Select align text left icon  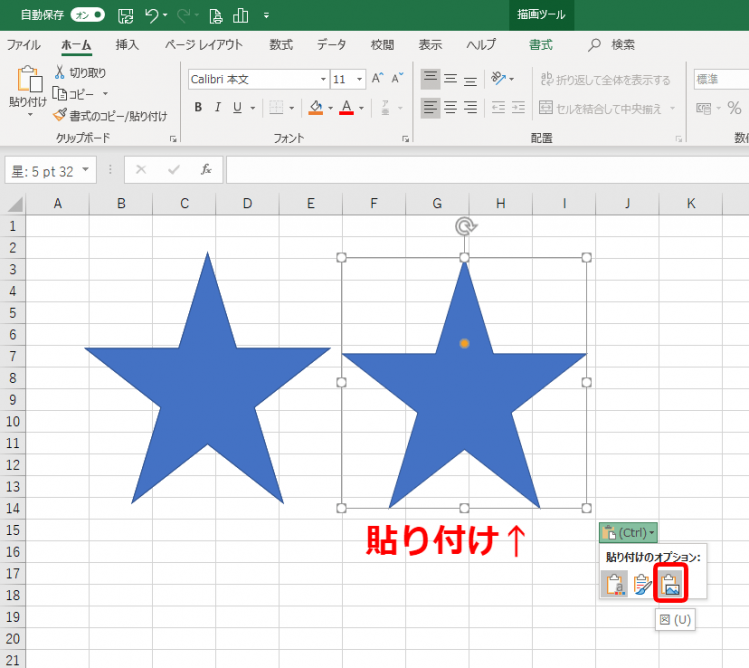(430, 108)
